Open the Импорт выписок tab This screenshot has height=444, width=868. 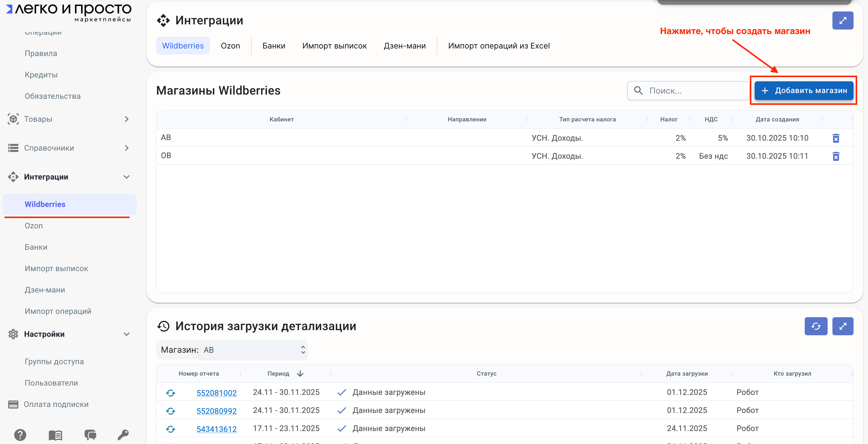point(334,46)
